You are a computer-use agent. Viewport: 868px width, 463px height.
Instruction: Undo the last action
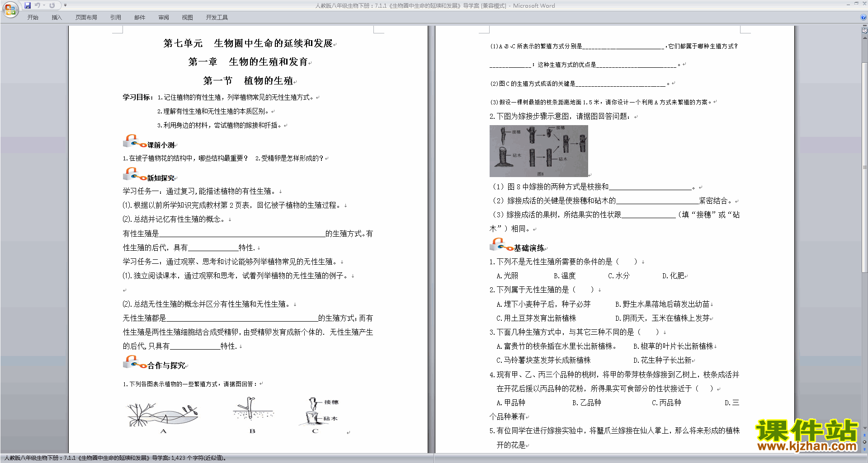pyautogui.click(x=37, y=5)
